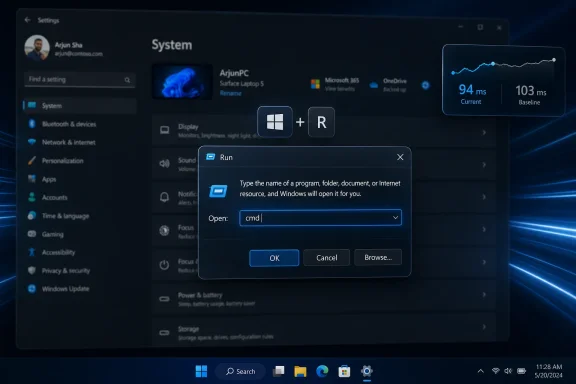Image resolution: width=576 pixels, height=384 pixels.
Task: Select System in the Settings sidebar
Action: (x=80, y=106)
